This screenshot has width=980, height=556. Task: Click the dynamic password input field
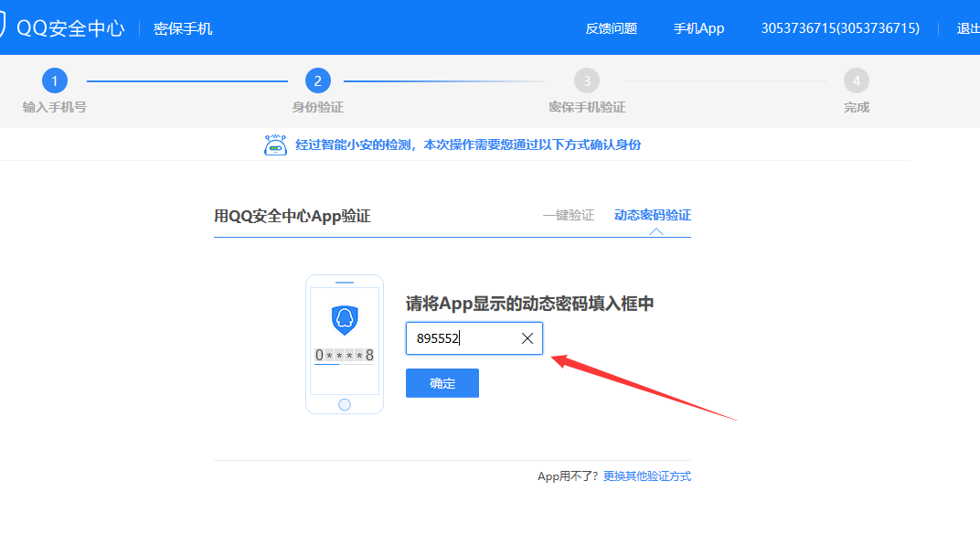tap(474, 338)
